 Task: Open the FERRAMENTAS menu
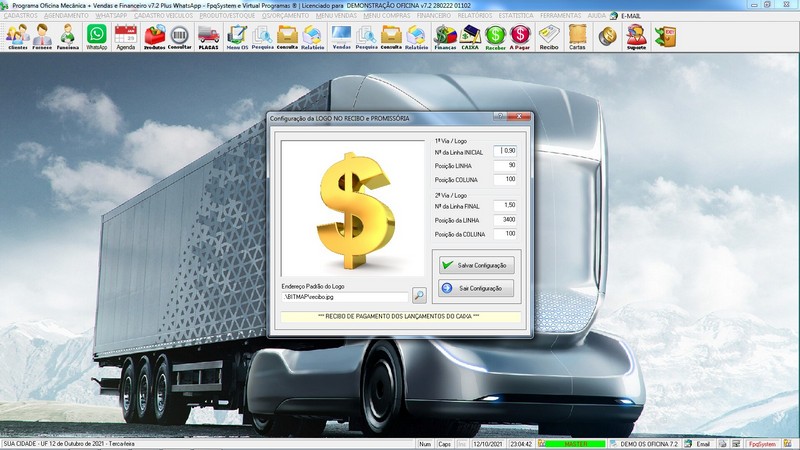[560, 16]
